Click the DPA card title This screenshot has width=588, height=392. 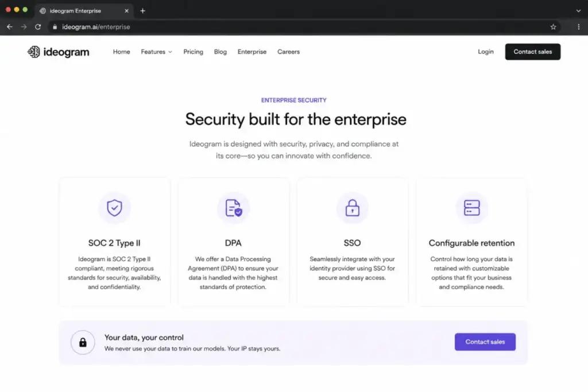[x=233, y=243]
